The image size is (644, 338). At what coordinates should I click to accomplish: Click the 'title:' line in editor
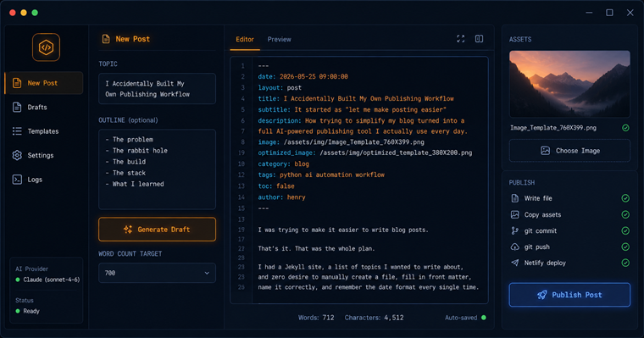(356, 98)
